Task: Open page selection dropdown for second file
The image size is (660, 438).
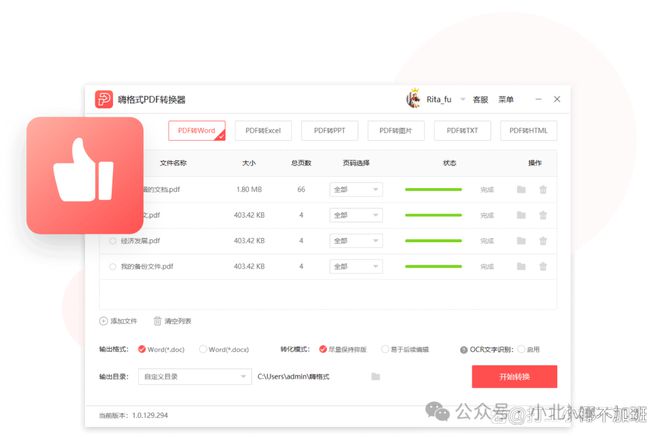Action: 356,215
